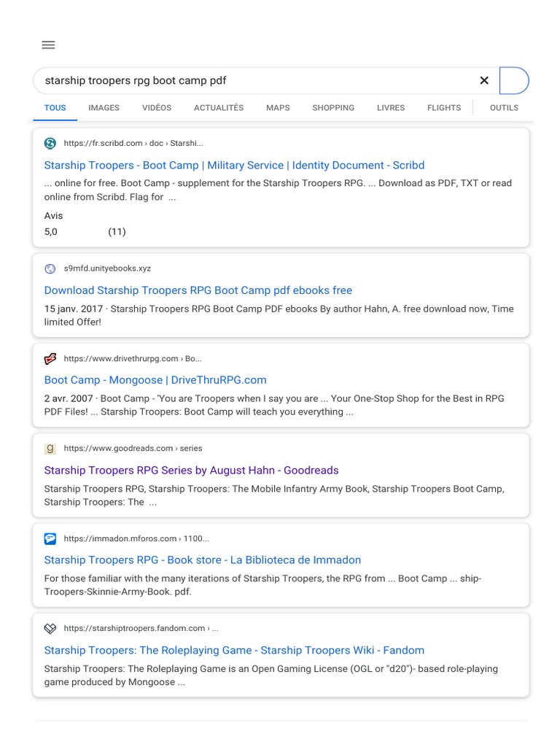Click the Scribd site favicon
This screenshot has width=560, height=747.
pyautogui.click(x=50, y=143)
